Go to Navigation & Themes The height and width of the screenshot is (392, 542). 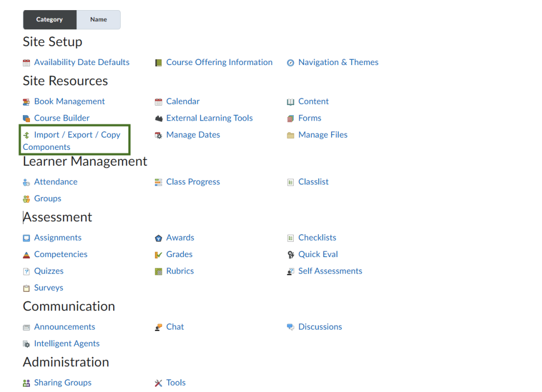click(x=339, y=62)
